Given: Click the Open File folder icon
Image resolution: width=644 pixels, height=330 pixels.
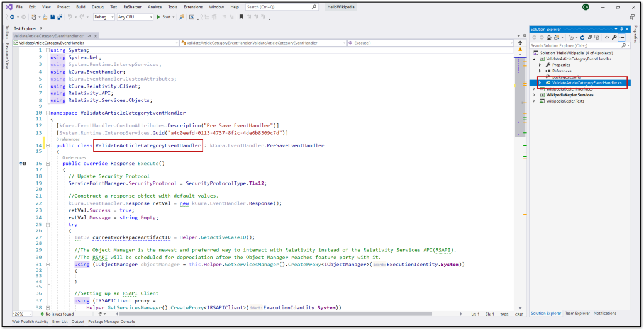Looking at the screenshot, I should coord(45,17).
